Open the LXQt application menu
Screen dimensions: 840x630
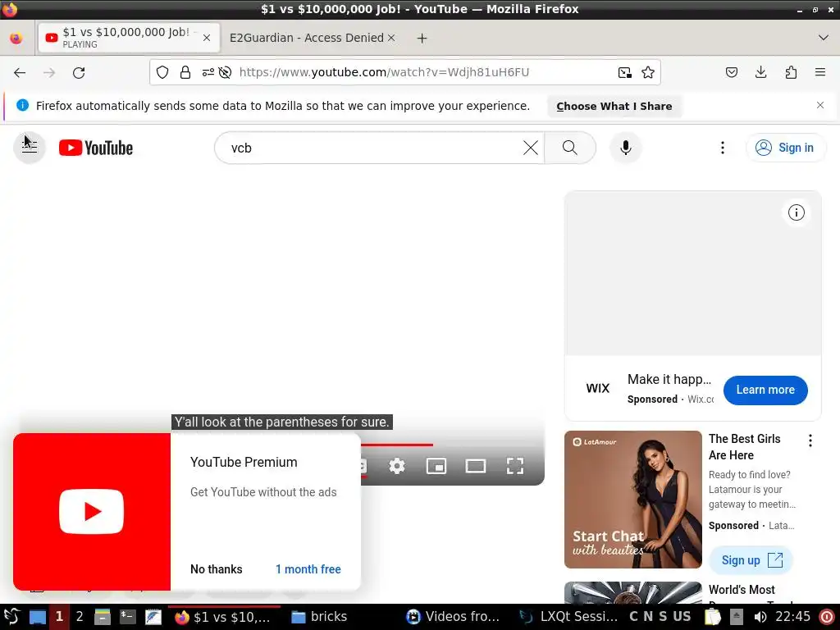pyautogui.click(x=11, y=617)
